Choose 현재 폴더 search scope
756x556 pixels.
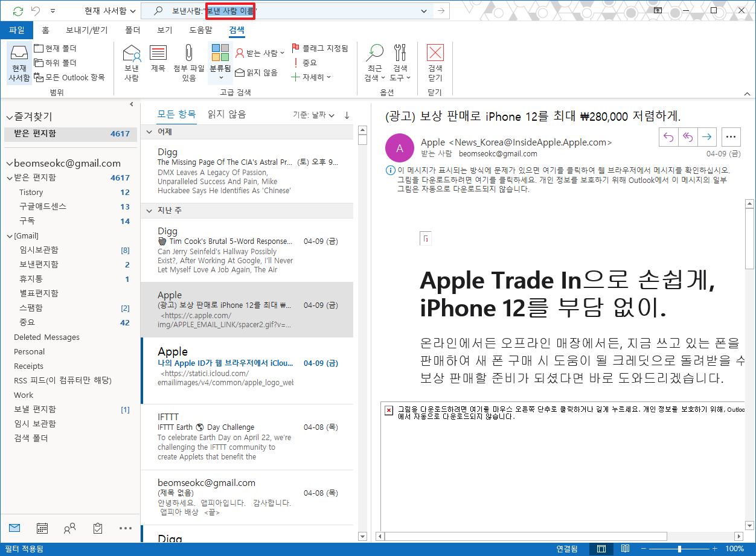coord(56,48)
